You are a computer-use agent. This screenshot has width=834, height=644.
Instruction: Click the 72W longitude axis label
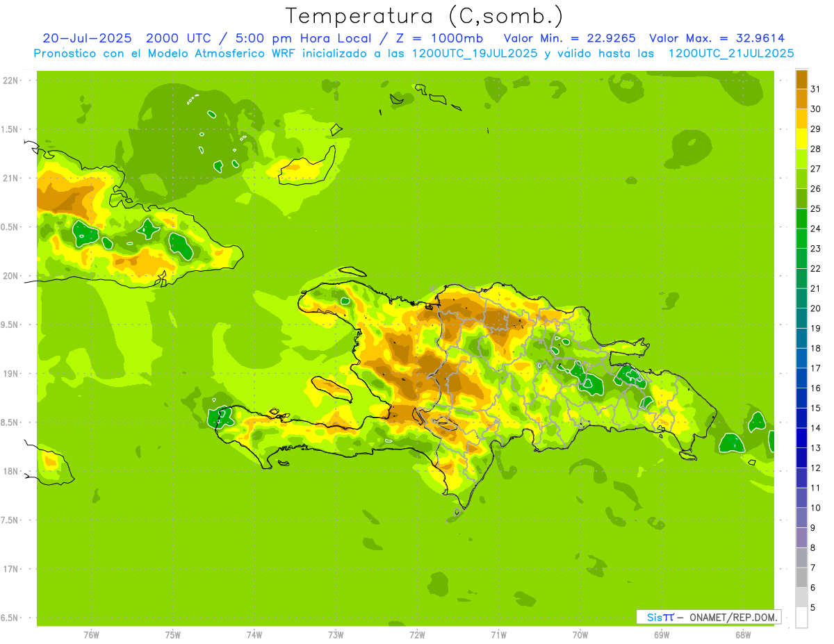click(417, 635)
